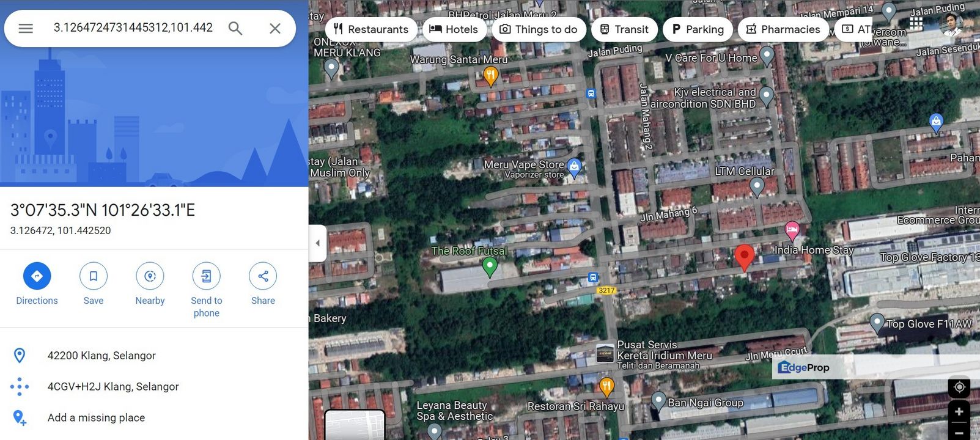Select the 42200 Klang, Selangor address row
Viewport: 980px width, 440px height.
[154, 356]
